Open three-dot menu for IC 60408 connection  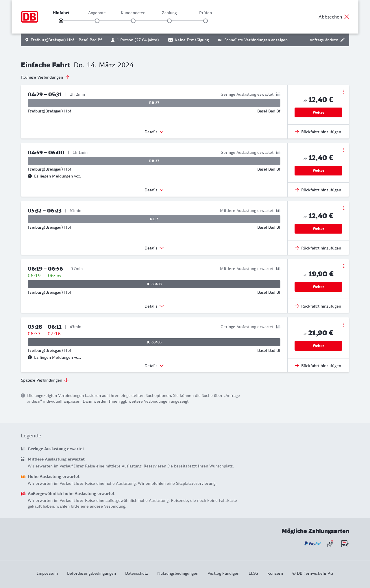coord(344,266)
